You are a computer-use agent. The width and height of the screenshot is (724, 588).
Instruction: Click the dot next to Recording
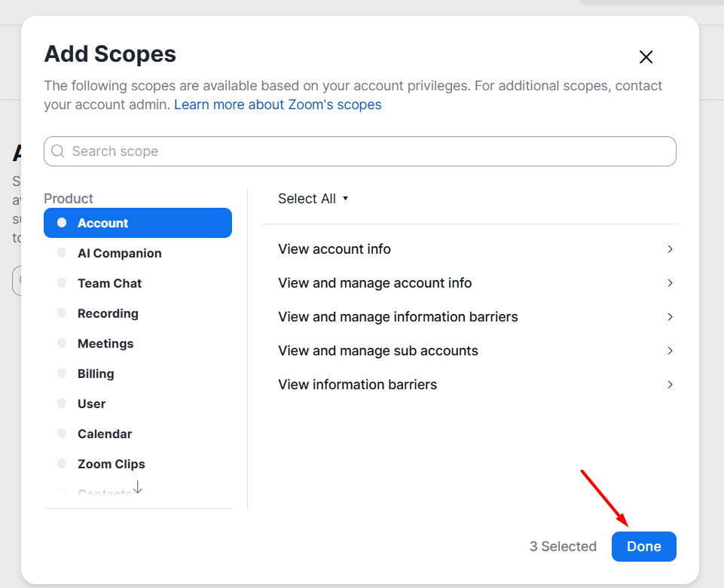(x=62, y=313)
